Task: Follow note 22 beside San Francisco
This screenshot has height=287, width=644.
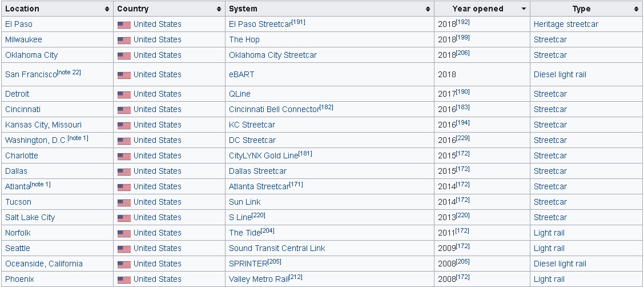Action: click(69, 73)
